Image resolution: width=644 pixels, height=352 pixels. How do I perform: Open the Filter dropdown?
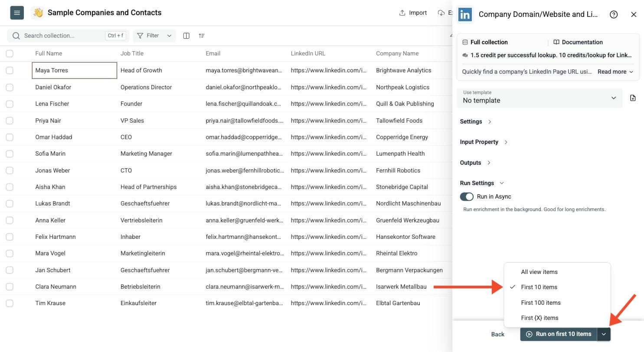pyautogui.click(x=154, y=36)
